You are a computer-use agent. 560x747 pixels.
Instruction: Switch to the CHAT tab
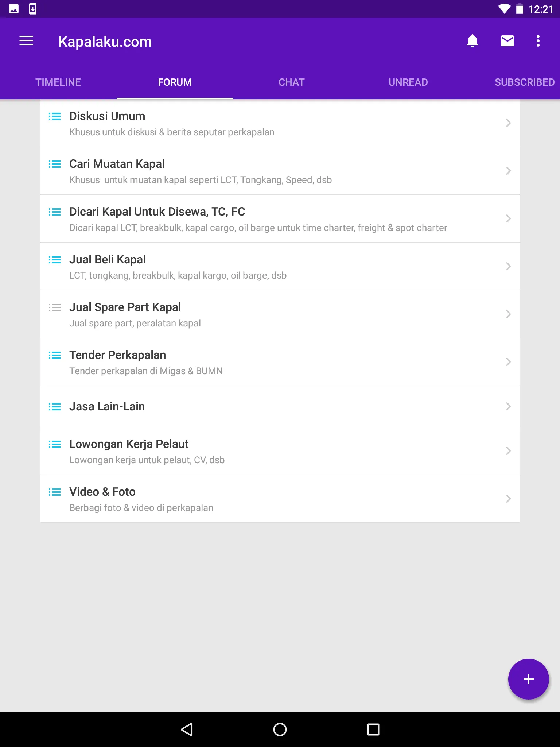[x=292, y=82]
